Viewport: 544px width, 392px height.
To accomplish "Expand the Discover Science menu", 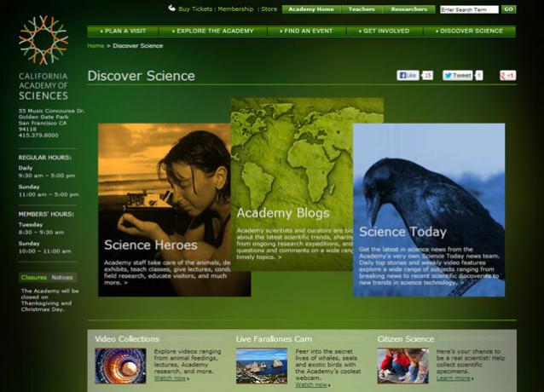I will click(470, 32).
